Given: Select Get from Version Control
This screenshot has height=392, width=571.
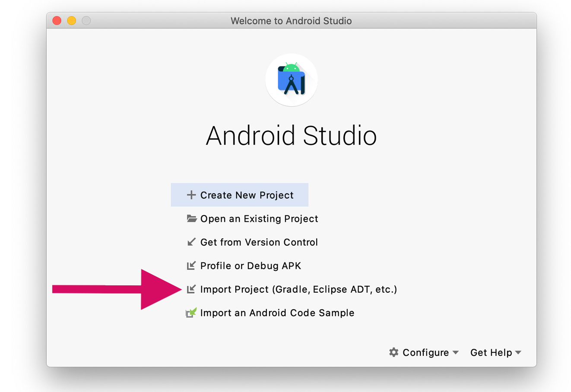Looking at the screenshot, I should point(253,242).
